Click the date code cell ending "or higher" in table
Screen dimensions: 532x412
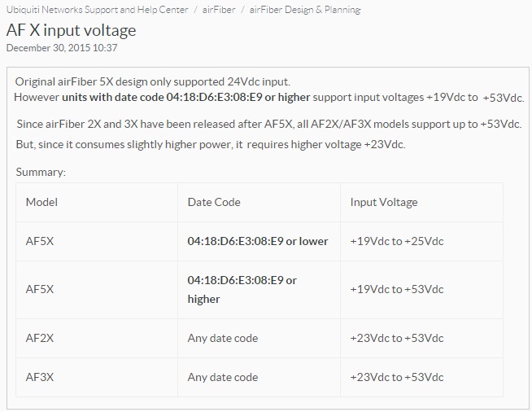[242, 289]
